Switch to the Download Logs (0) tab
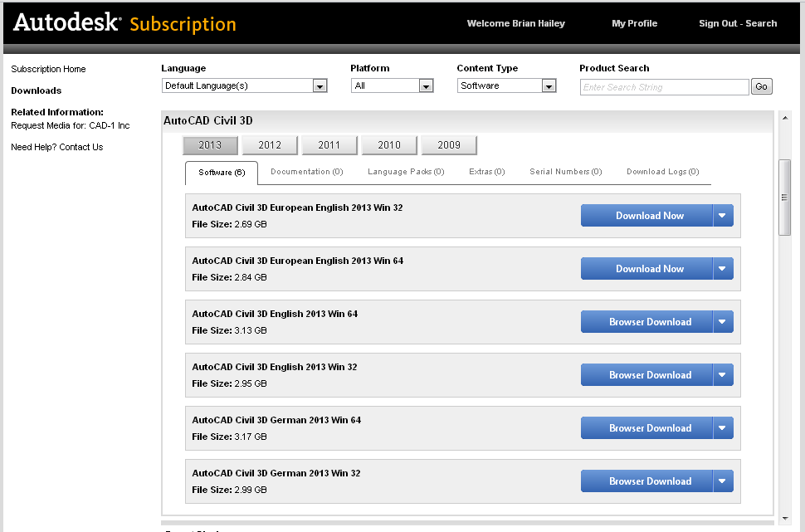The image size is (805, 532). pyautogui.click(x=663, y=172)
